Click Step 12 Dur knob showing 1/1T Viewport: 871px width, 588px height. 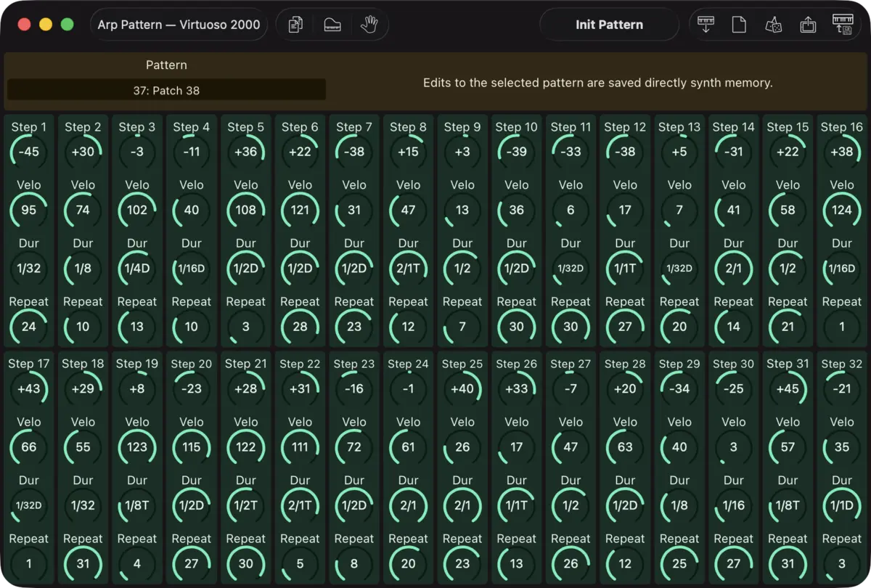(x=625, y=269)
